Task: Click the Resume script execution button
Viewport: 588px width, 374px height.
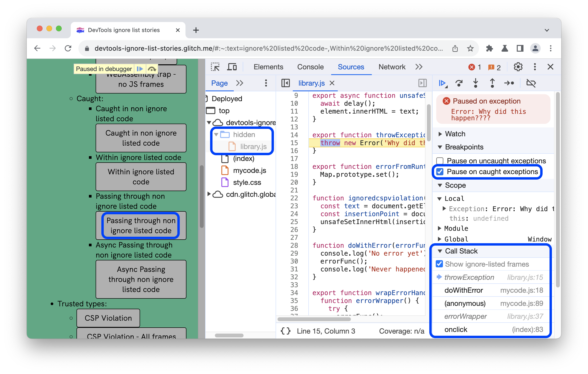Action: tap(443, 83)
